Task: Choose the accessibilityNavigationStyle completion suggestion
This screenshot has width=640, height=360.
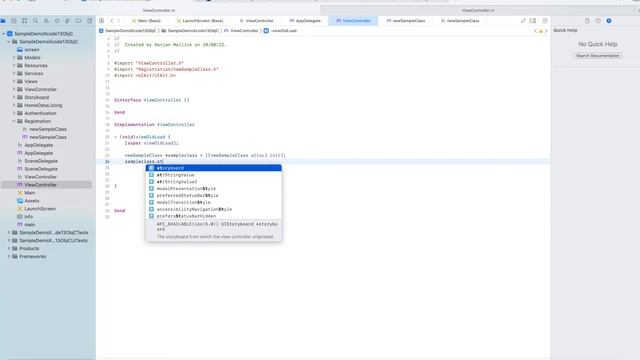Action: 213,209
